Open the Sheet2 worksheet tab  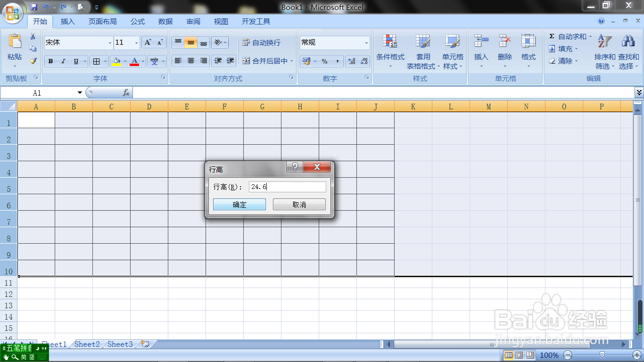tap(87, 345)
